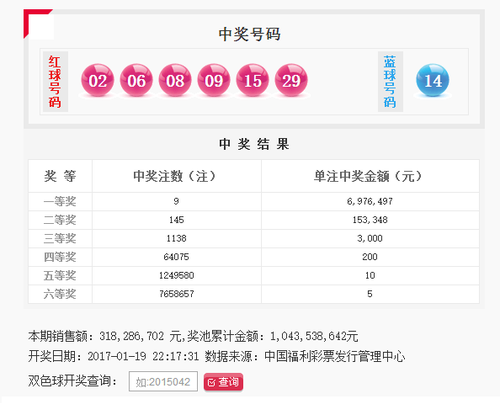Select the 二等奖 row label
The image size is (500, 403).
(x=60, y=220)
